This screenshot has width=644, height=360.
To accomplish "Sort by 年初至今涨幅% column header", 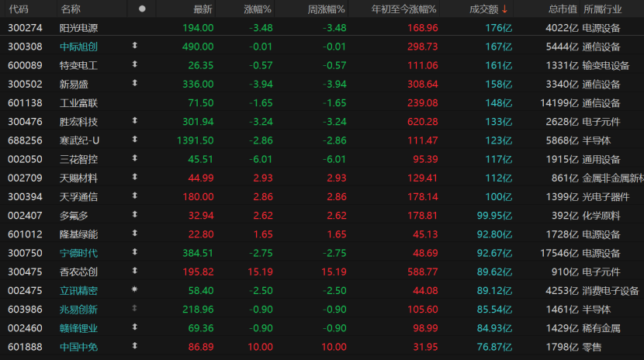I will pyautogui.click(x=403, y=9).
